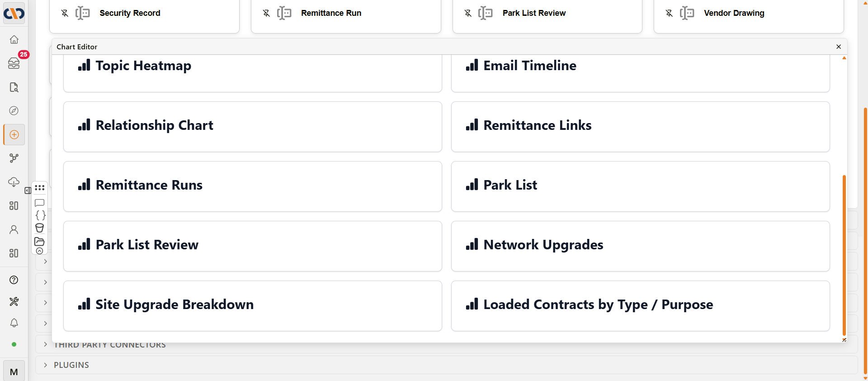Collapse the floating toolbar with up-chevron circle
Image resolution: width=868 pixels, height=381 pixels.
40,251
